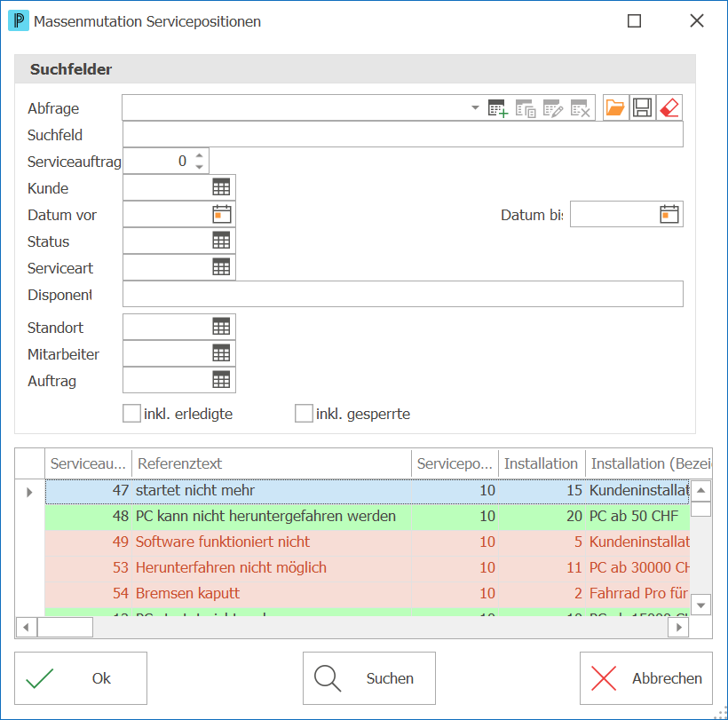Click the edit query icon
This screenshot has height=720, width=728.
(x=553, y=108)
